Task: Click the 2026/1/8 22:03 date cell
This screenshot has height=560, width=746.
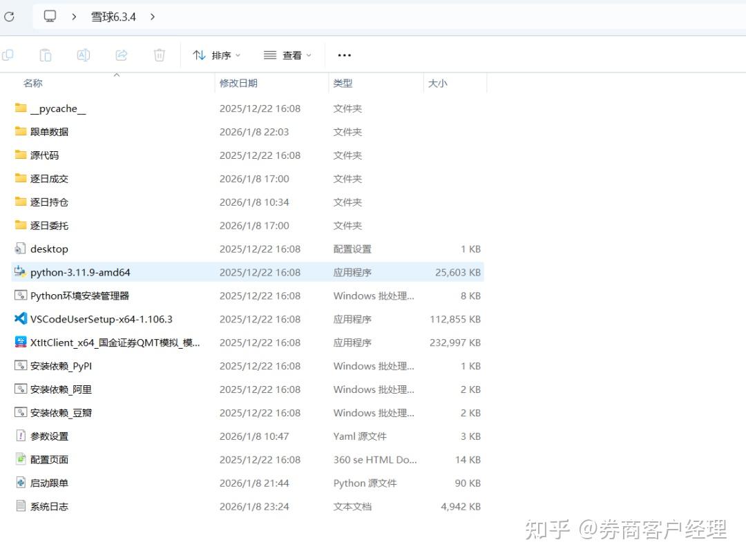Action: 254,132
